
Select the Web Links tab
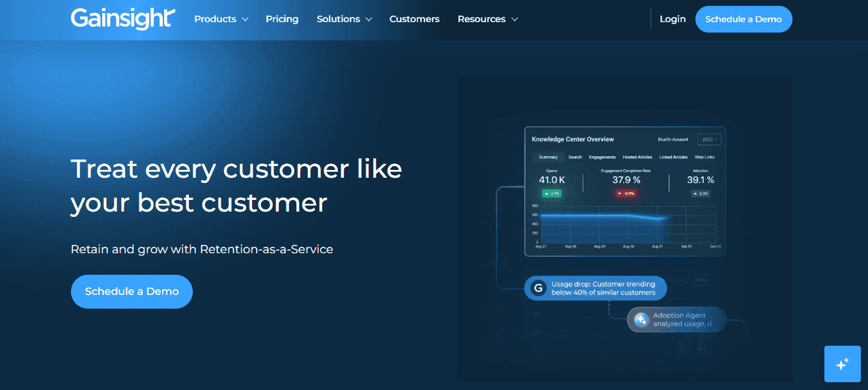pos(705,157)
